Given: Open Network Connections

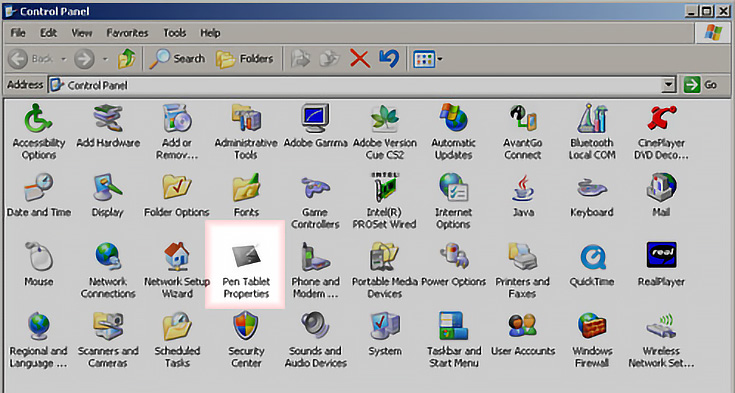Looking at the screenshot, I should point(108,270).
